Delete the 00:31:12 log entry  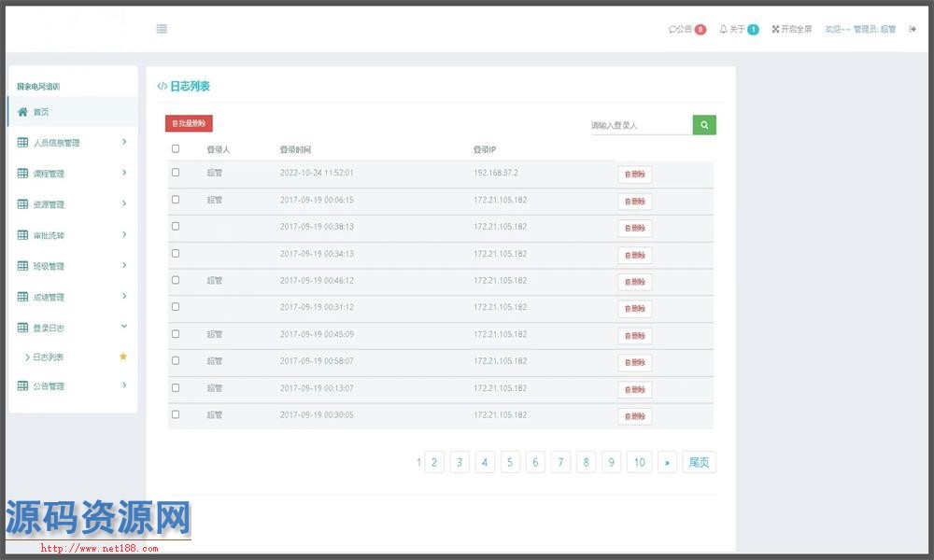(635, 309)
